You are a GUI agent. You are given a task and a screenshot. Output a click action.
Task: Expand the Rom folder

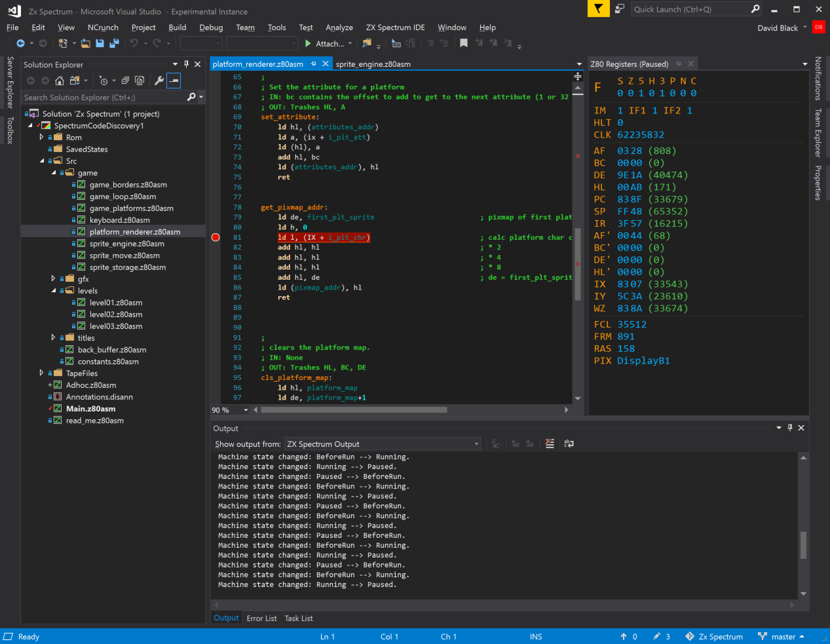click(x=42, y=137)
